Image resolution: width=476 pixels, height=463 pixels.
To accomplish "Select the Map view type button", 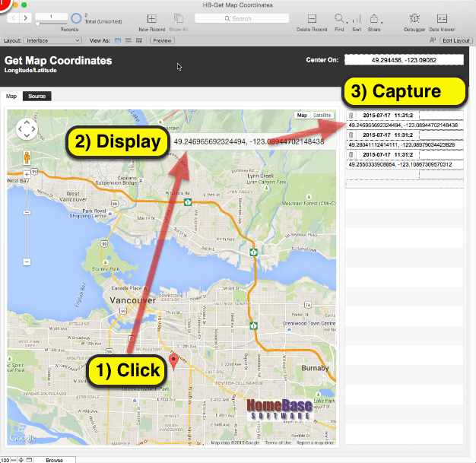I will coord(302,116).
